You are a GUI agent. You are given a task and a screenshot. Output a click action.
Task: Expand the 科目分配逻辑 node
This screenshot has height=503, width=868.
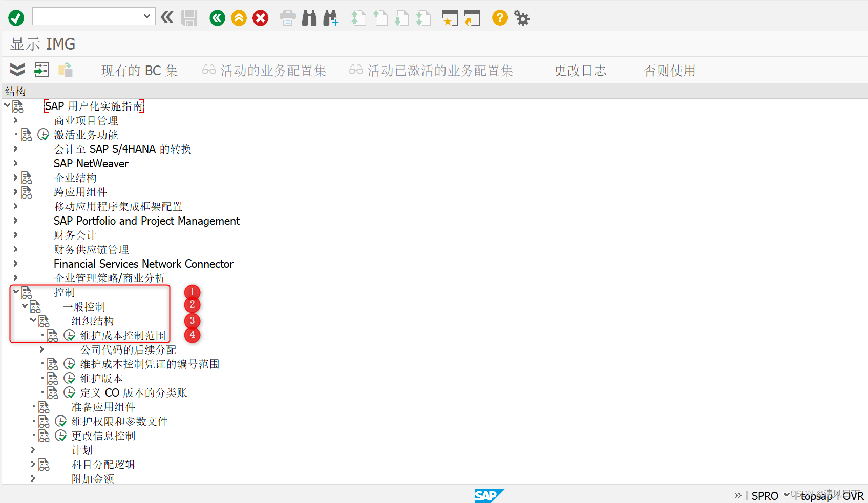coord(33,464)
